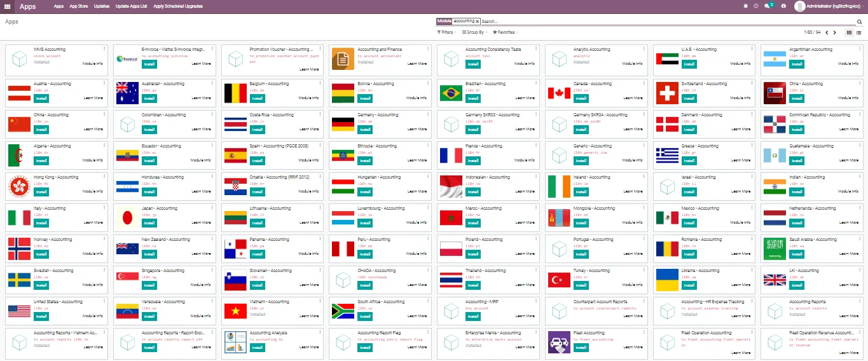The image size is (868, 361).
Task: Open Module Info on Analytic Accounting card
Action: tap(633, 64)
